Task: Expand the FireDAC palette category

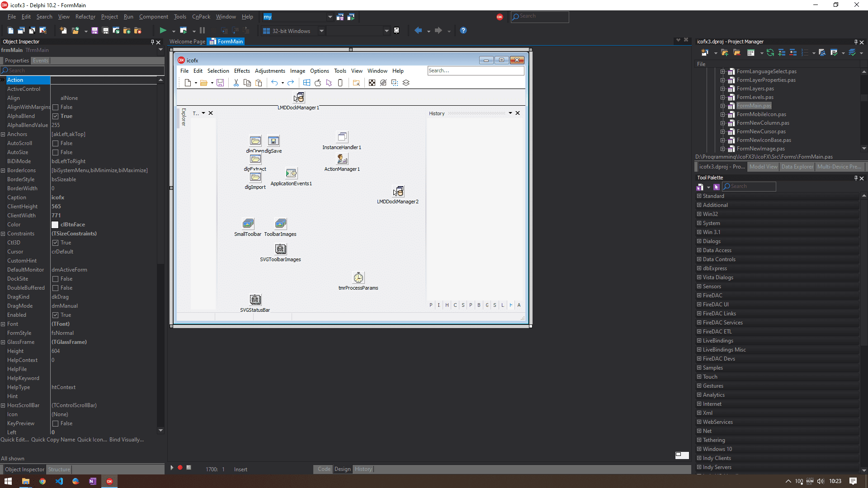Action: 699,296
